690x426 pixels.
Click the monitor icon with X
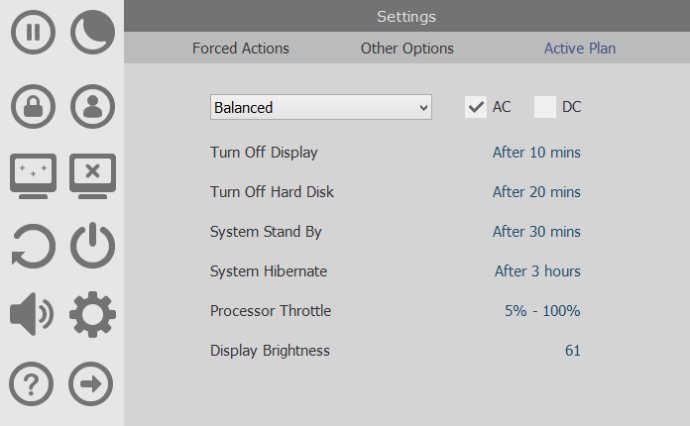(92, 176)
